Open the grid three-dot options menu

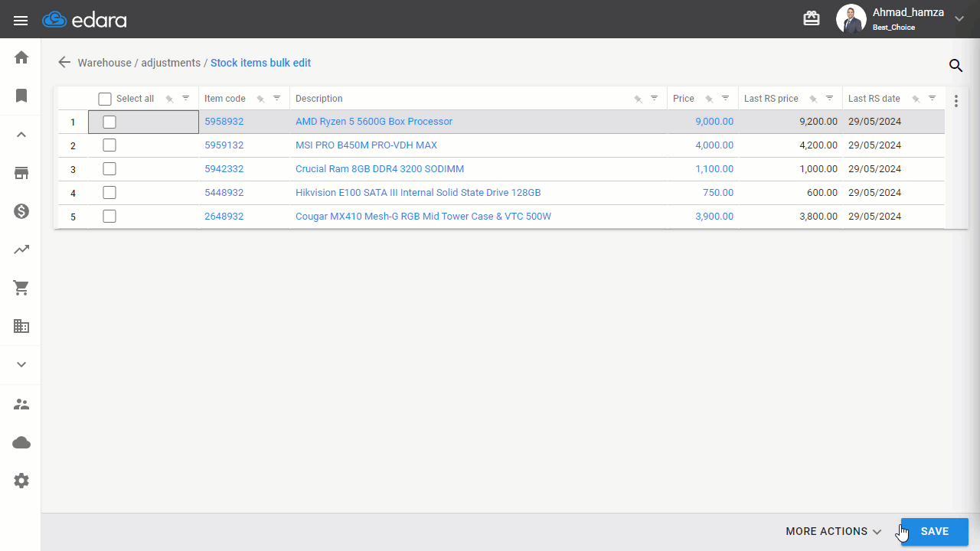(956, 101)
